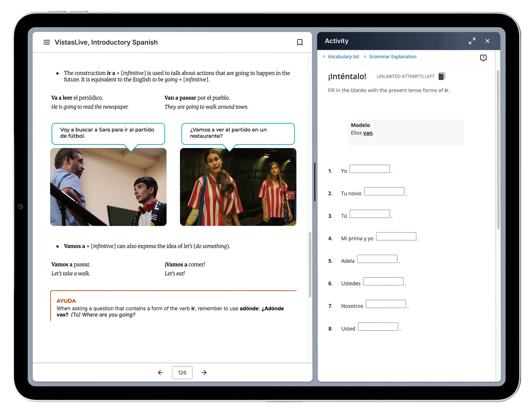
Task: Focus the blank after Ustedes
Action: coord(383,281)
